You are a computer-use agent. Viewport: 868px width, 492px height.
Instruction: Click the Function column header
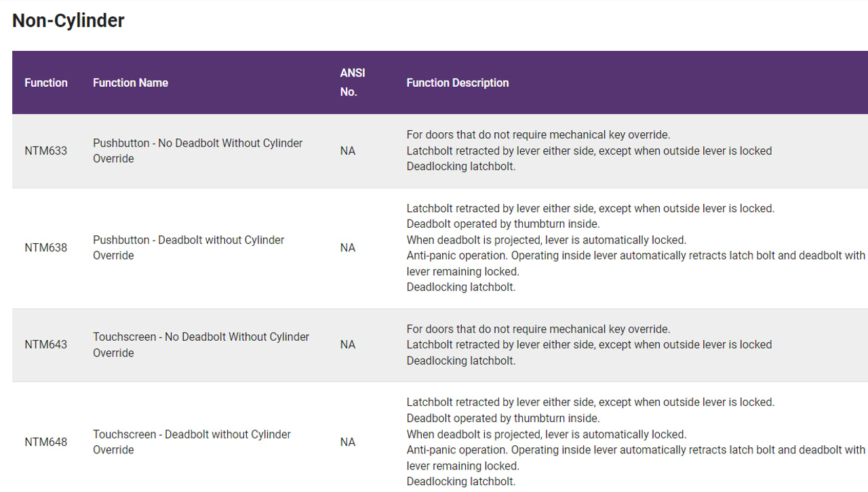click(x=46, y=83)
